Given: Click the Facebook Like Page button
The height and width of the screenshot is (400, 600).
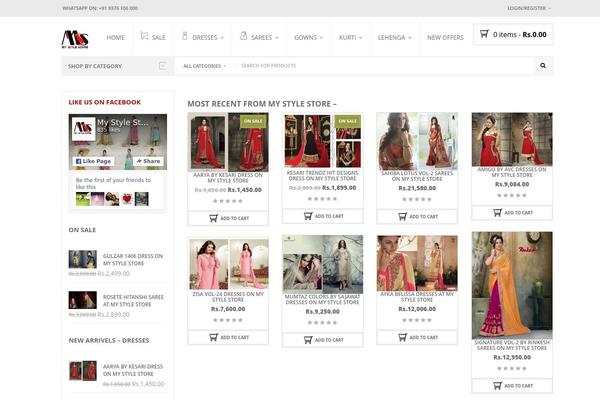Looking at the screenshot, I should pos(93,161).
